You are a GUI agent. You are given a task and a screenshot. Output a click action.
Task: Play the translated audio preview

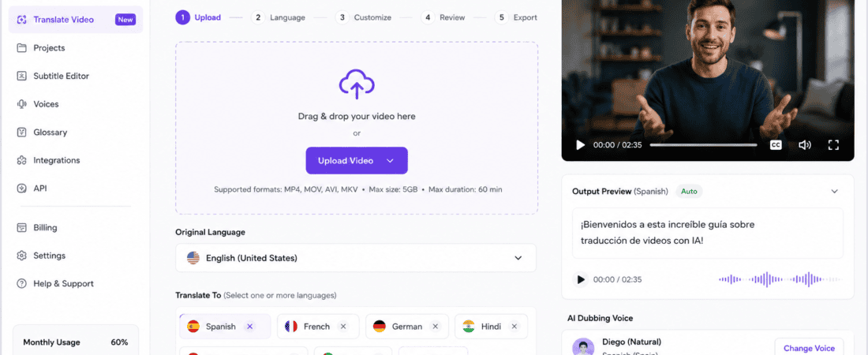(x=580, y=280)
